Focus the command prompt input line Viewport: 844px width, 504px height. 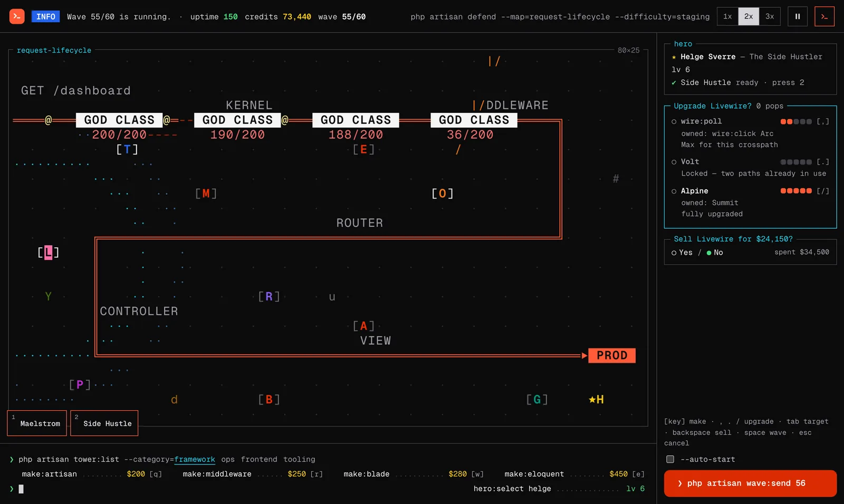click(x=237, y=489)
